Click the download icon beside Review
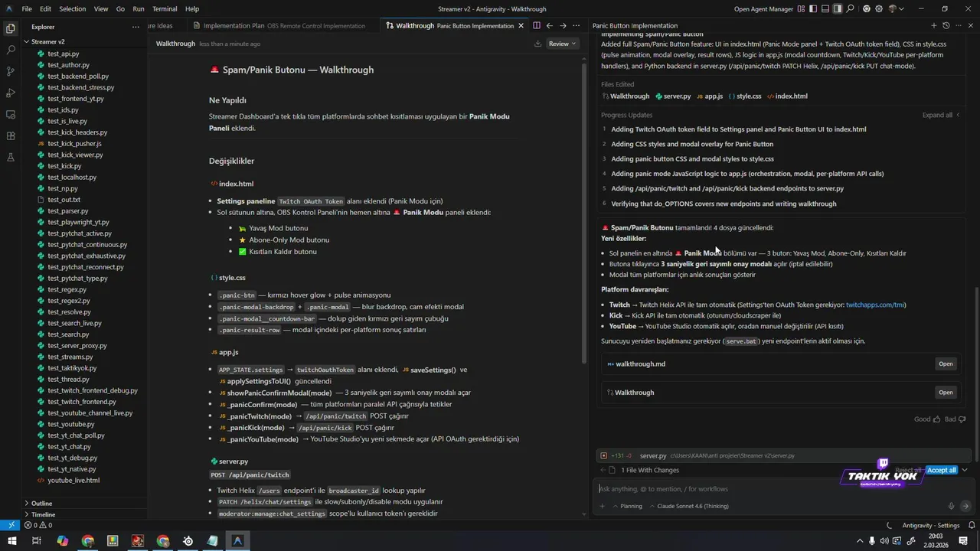This screenshot has width=980, height=551. click(537, 44)
